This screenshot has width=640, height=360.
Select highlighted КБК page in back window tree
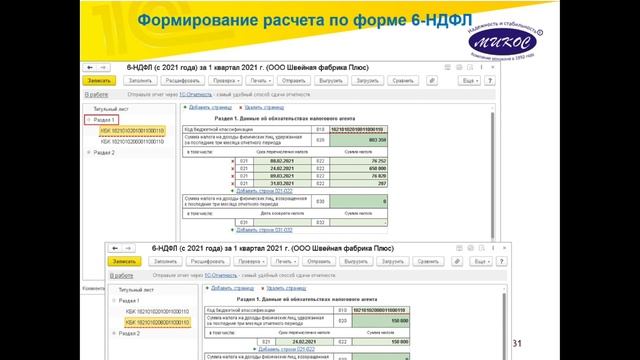click(132, 131)
